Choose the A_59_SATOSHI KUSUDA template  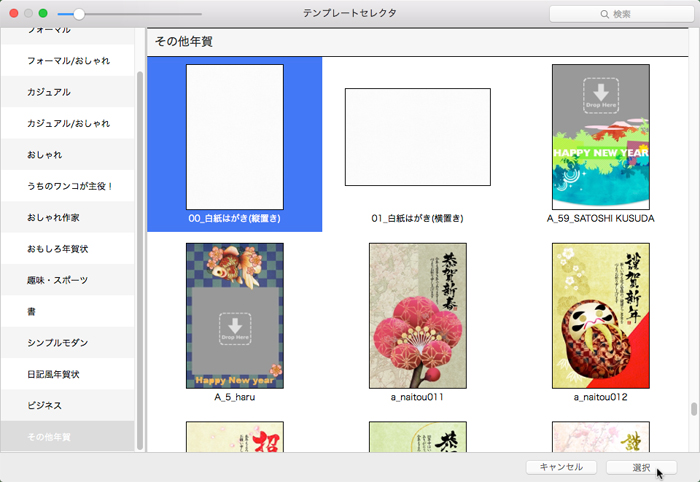pos(600,137)
